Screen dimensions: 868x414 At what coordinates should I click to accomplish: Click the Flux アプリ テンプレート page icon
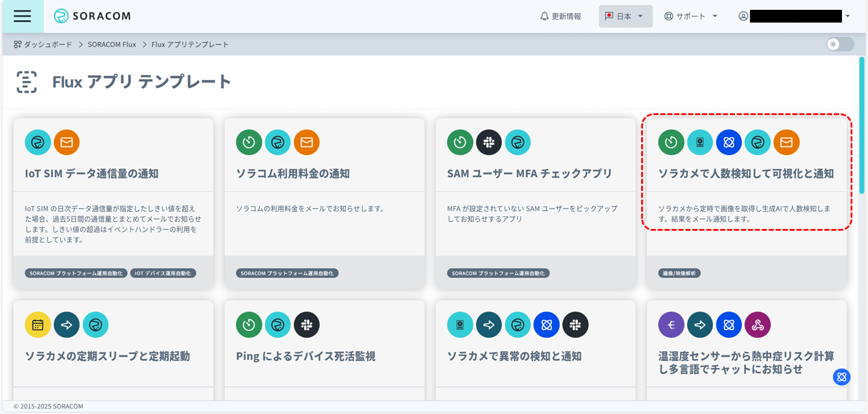point(27,82)
